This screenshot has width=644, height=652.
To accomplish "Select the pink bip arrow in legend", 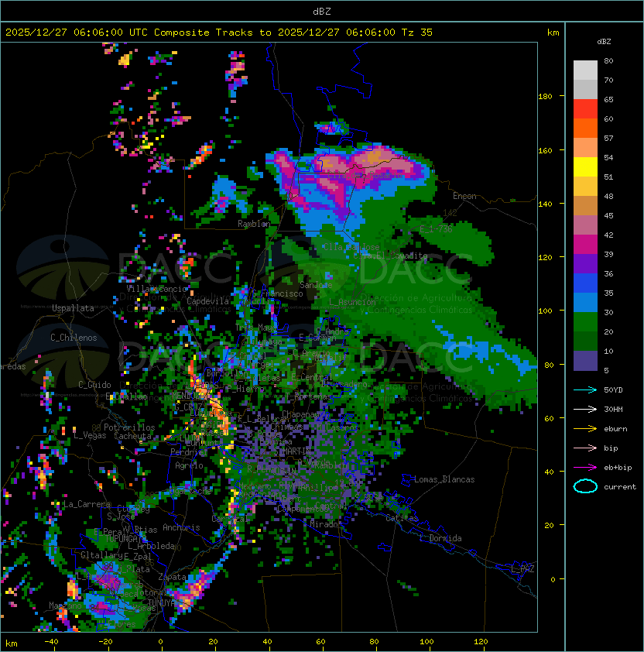I will click(585, 448).
